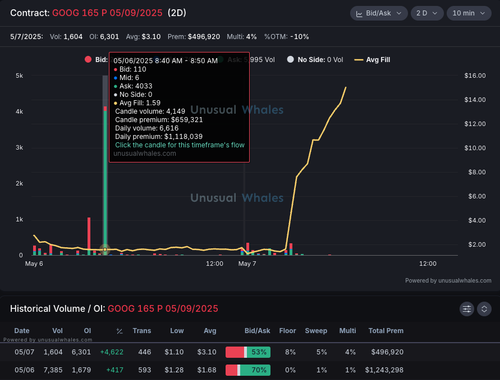The width and height of the screenshot is (500, 380).
Task: Click the $496,920 total premium cell
Action: pos(387,352)
